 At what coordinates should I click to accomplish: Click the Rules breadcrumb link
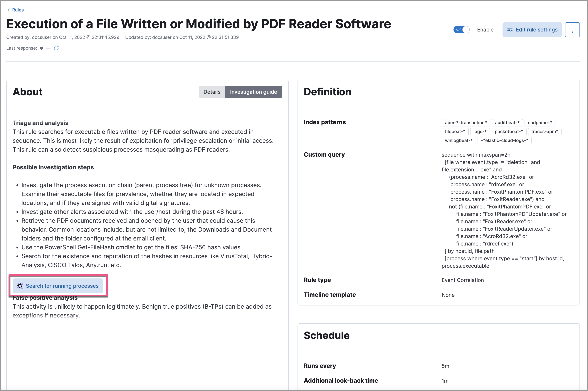point(17,10)
